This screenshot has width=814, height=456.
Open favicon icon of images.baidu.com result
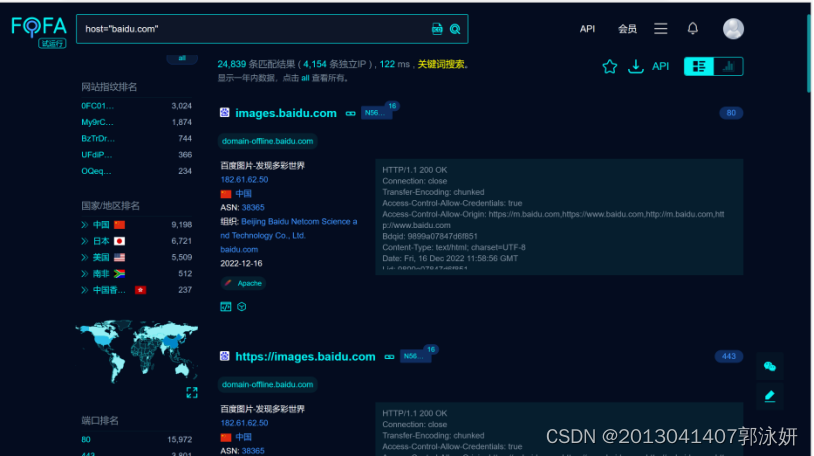224,113
